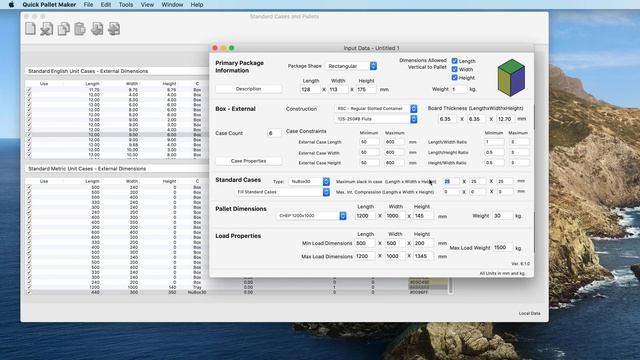This screenshot has height=360, width=640.
Task: Click the Description button
Action: point(248,89)
